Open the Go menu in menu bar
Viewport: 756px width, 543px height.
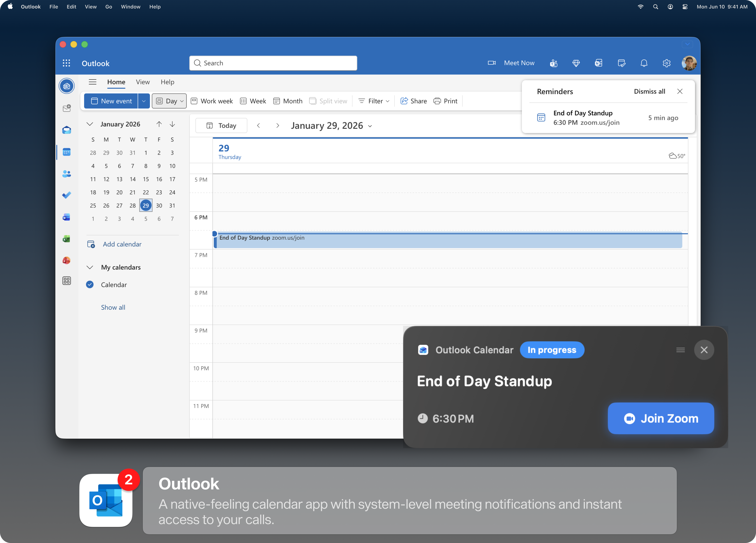(109, 7)
